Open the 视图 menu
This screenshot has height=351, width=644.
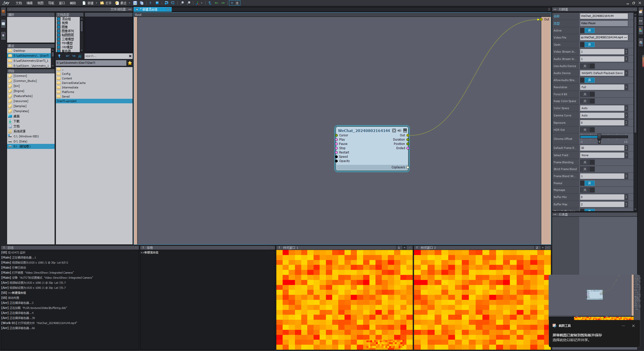pos(40,3)
